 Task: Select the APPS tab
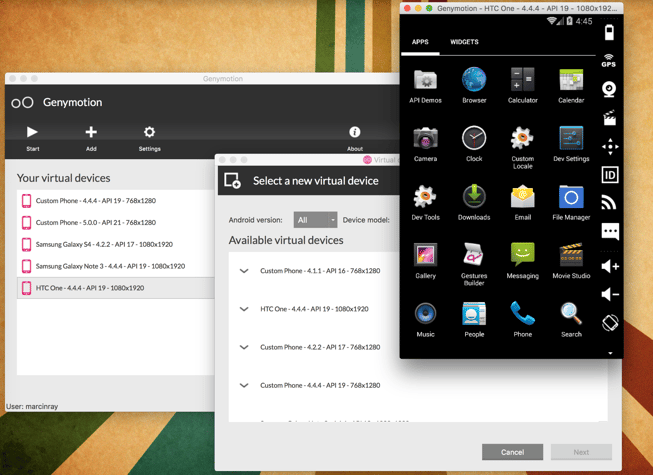coord(420,42)
